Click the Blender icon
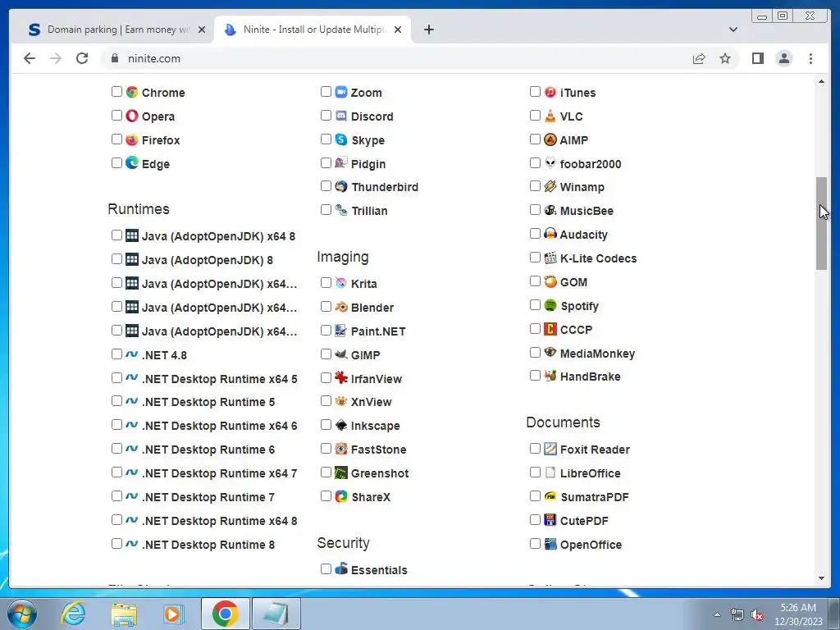Viewport: 840px width, 630px height. tap(341, 307)
